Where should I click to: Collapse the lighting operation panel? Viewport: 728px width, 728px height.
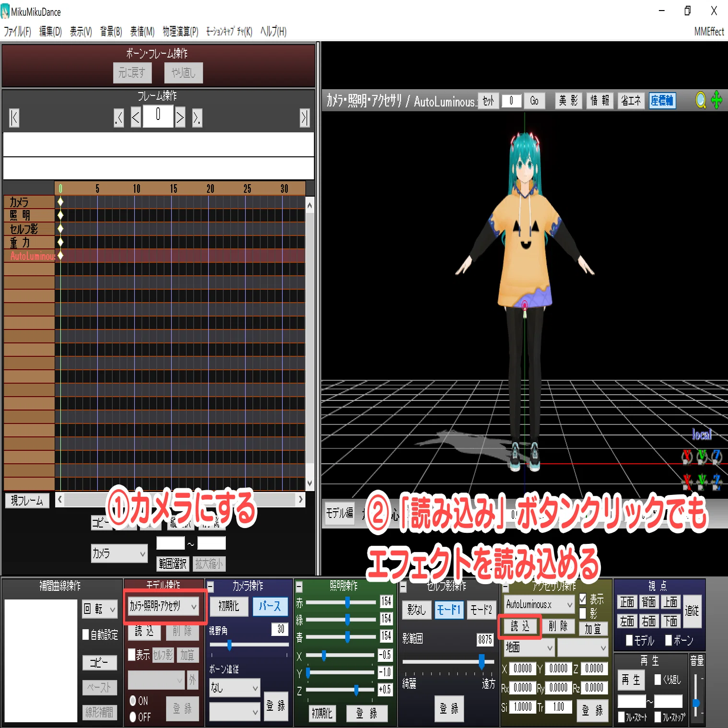(299, 587)
